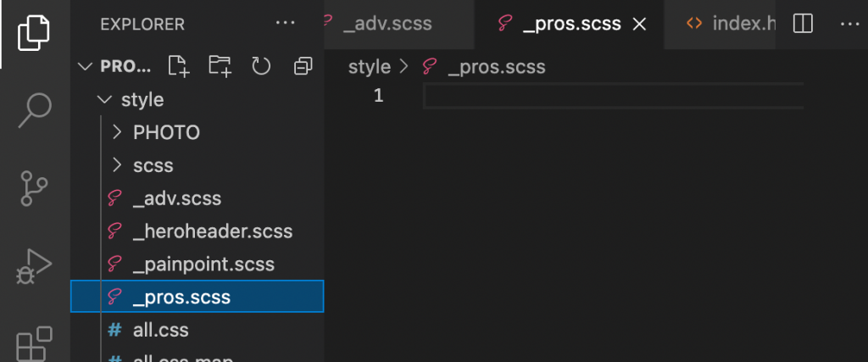Open the Extensions view
Viewport: 868px width, 362px height.
pos(35,344)
